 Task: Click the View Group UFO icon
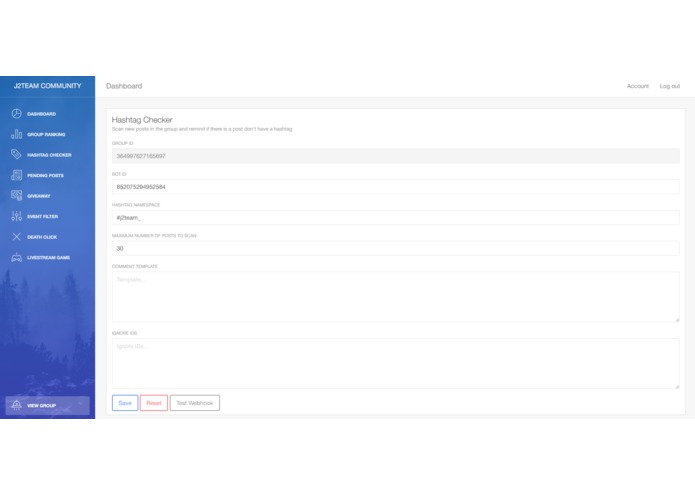pyautogui.click(x=16, y=405)
